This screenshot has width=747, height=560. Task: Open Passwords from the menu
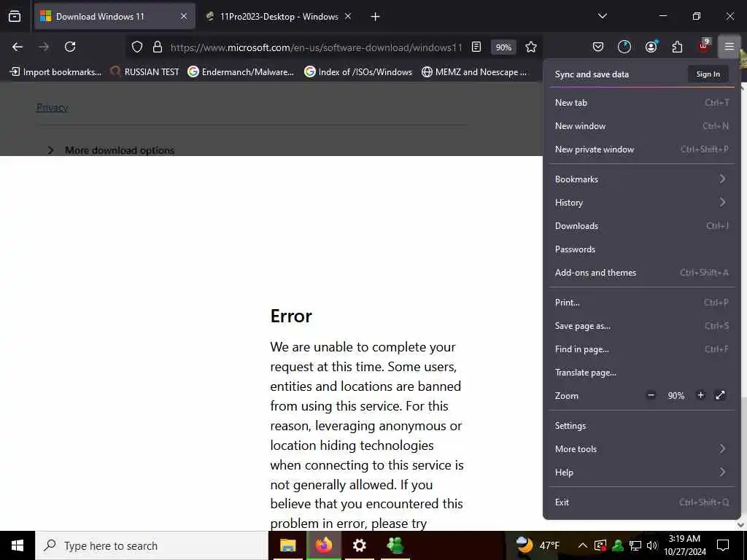pos(642,249)
